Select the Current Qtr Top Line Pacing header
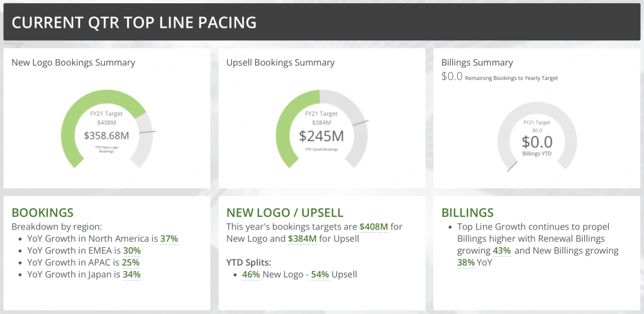 322,22
